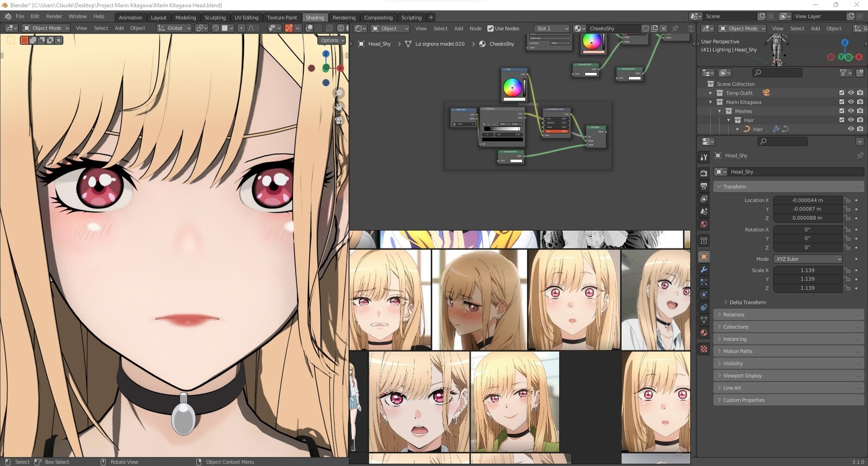Click Add menu in shader editor header
Viewport: 868px width, 466px height.
(x=458, y=28)
